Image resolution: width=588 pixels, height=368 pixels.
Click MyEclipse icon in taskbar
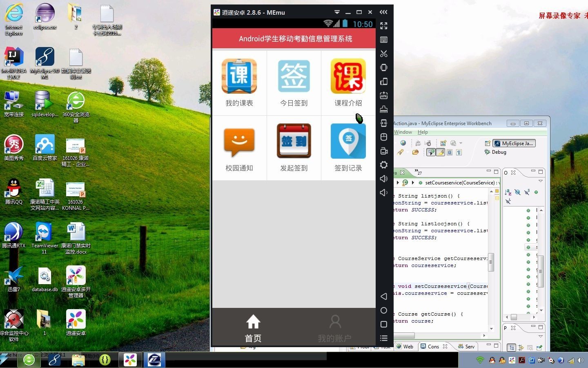coord(54,359)
